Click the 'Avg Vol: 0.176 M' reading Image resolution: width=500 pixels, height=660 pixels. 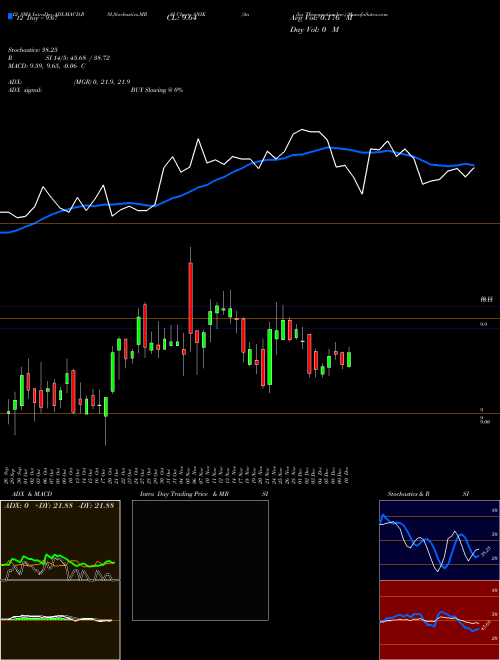pyautogui.click(x=321, y=19)
